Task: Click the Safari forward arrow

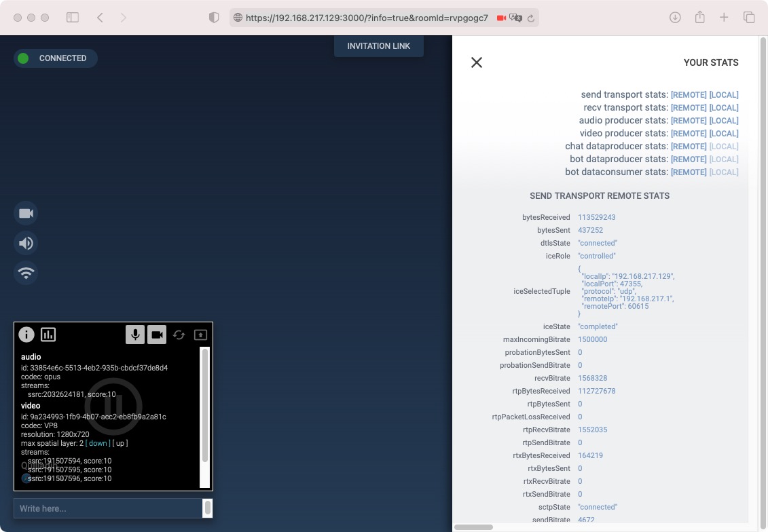Action: click(x=124, y=18)
